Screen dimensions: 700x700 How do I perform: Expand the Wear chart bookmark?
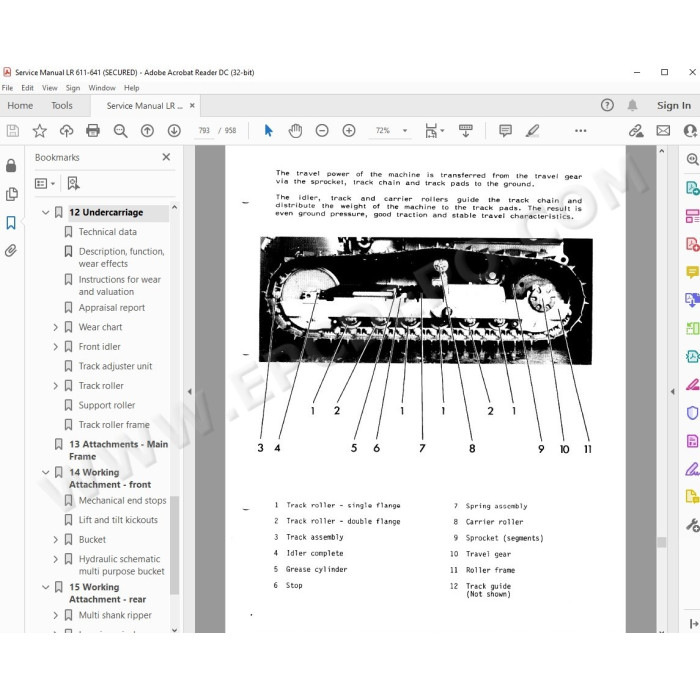[x=55, y=327]
